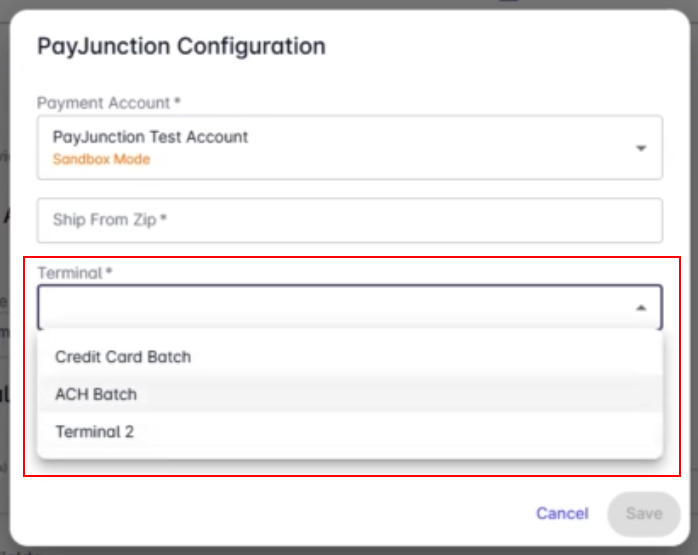This screenshot has height=555, width=698.
Task: Click the PayJunction Test Account text
Action: [150, 137]
